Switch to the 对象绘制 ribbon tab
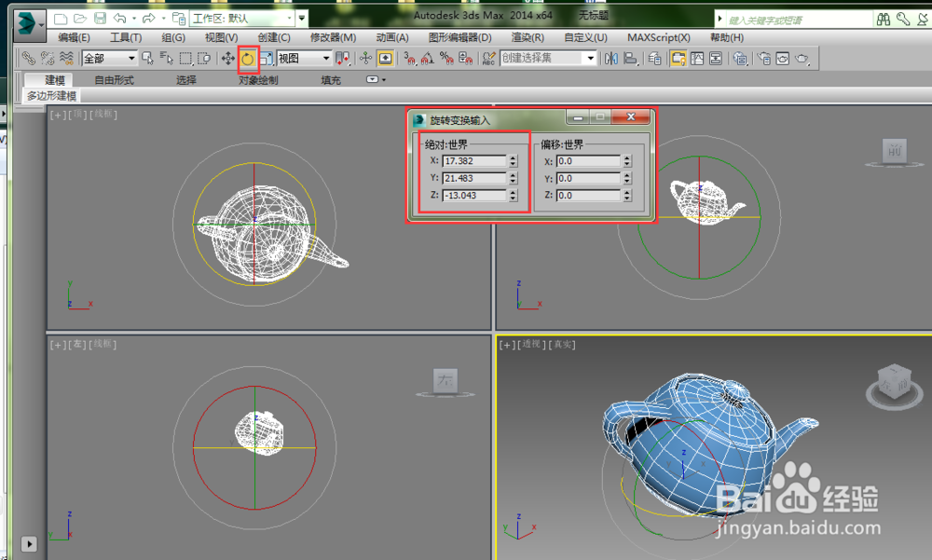Viewport: 932px width, 560px height. pyautogui.click(x=258, y=79)
